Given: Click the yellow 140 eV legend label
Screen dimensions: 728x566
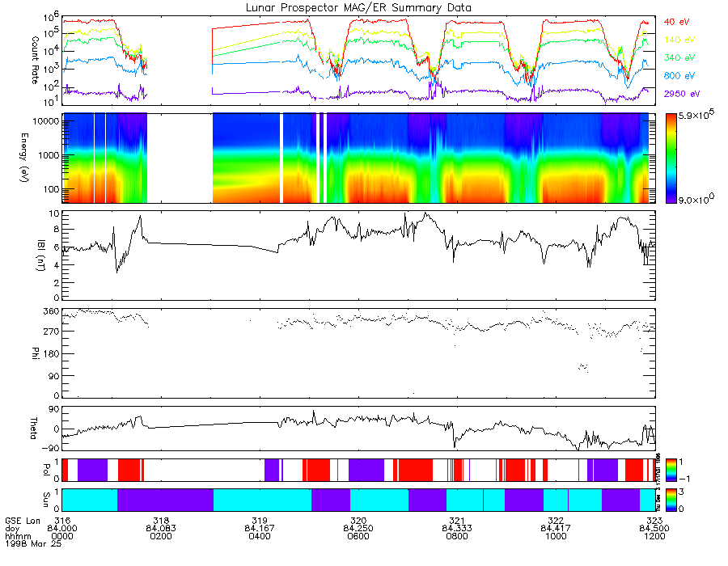Looking at the screenshot, I should [679, 40].
